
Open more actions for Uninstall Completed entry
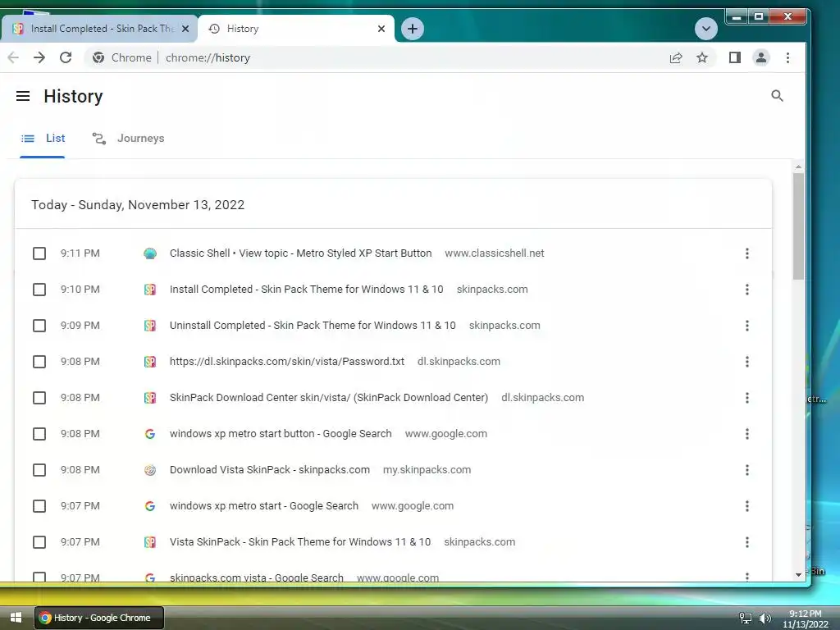tap(746, 326)
